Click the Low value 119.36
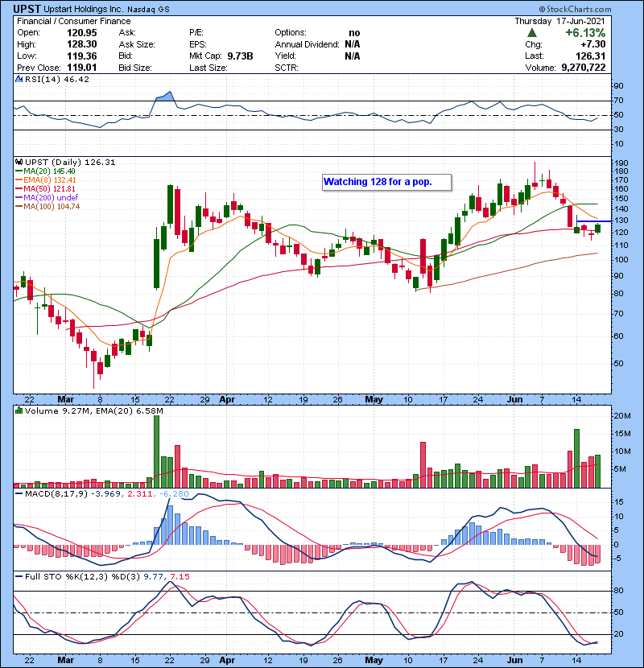This screenshot has width=644, height=668. [x=82, y=56]
